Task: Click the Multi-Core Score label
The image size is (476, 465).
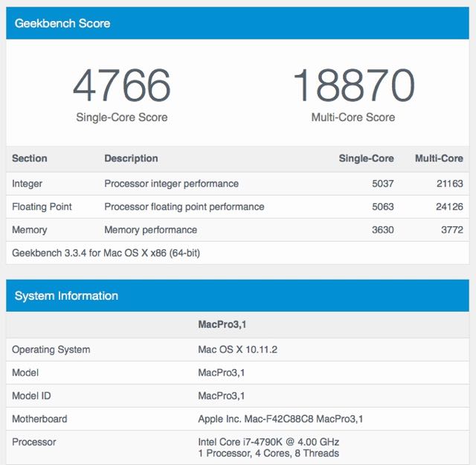Action: (x=353, y=118)
